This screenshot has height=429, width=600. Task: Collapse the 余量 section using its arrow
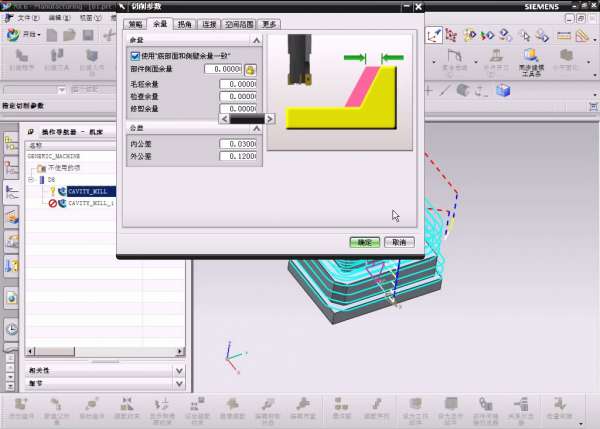pyautogui.click(x=256, y=39)
